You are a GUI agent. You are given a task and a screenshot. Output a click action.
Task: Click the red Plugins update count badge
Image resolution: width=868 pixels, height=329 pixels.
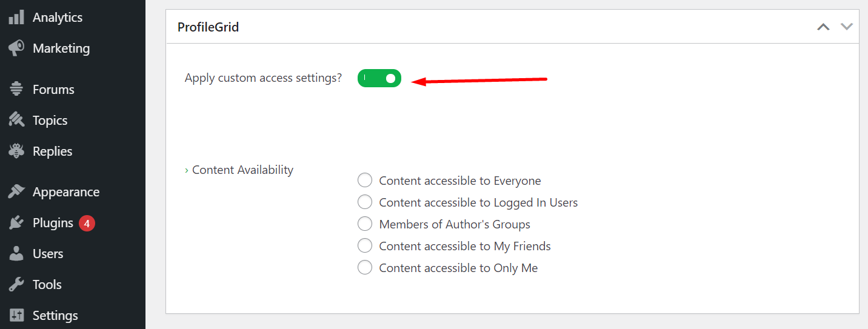tap(87, 223)
